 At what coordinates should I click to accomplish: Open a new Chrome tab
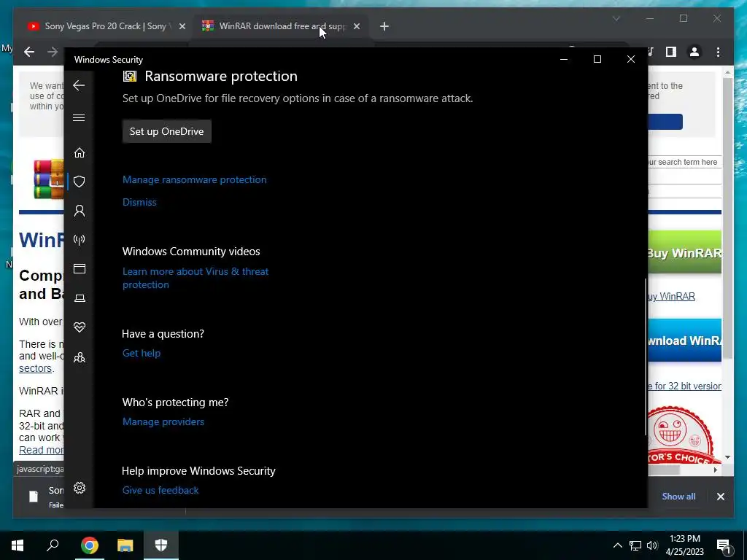[x=384, y=26]
